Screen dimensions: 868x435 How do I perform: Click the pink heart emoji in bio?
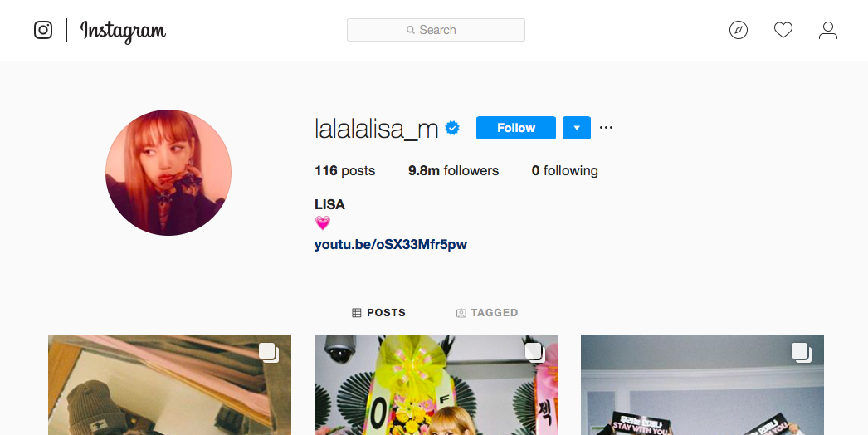pos(323,222)
